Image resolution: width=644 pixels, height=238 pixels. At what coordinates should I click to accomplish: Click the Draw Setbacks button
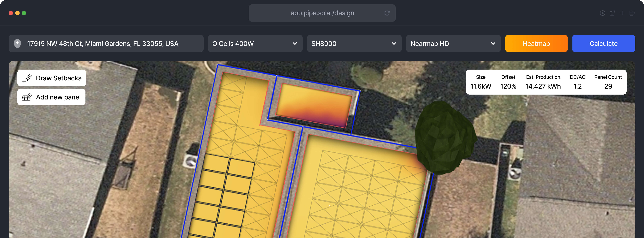[51, 78]
